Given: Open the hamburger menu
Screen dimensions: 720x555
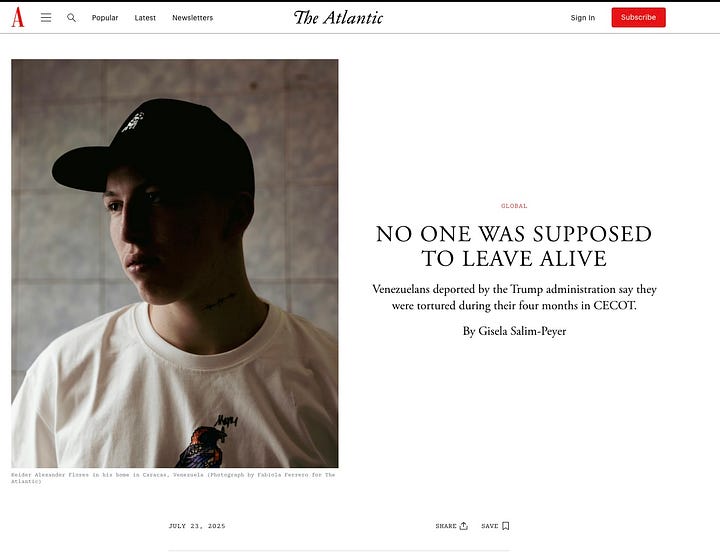Looking at the screenshot, I should [46, 17].
